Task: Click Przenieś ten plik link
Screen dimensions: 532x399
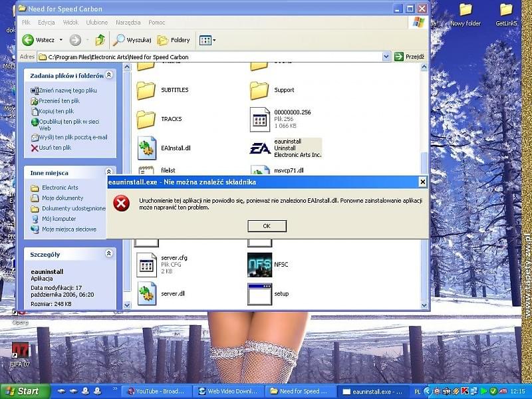Action: [59, 101]
